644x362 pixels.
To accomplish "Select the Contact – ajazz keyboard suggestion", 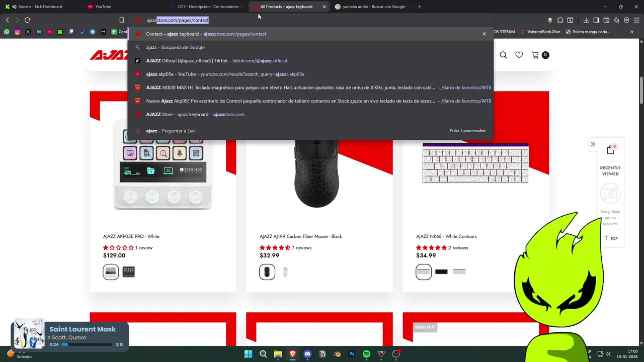I will (x=310, y=34).
